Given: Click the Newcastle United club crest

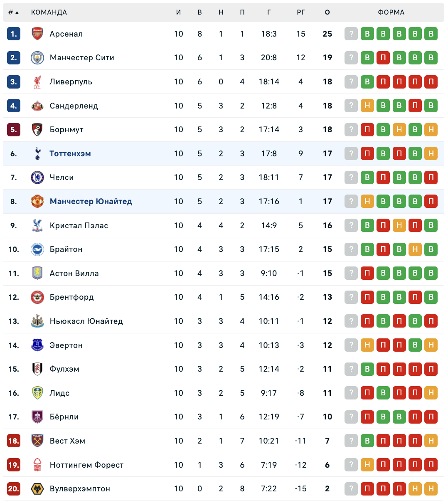Looking at the screenshot, I should pos(37,321).
